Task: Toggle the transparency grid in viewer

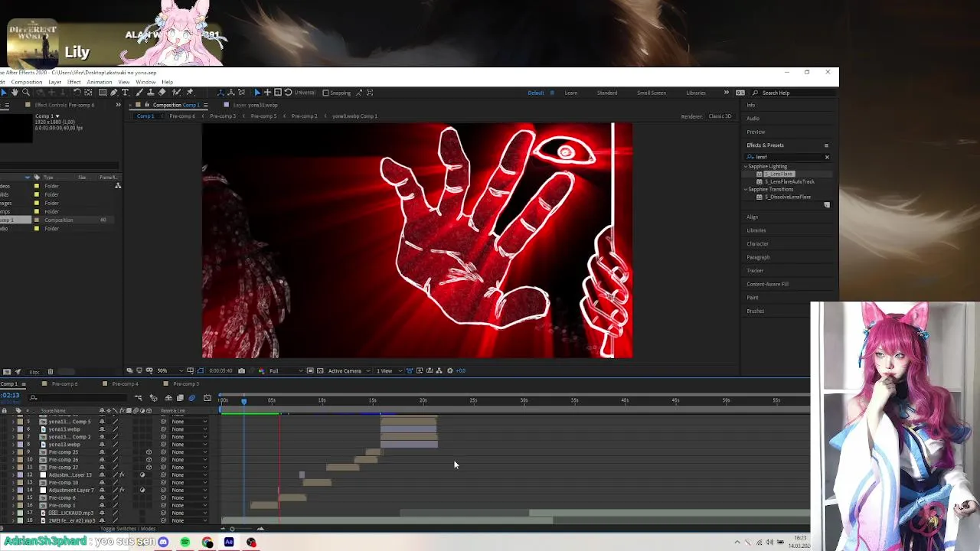Action: [320, 370]
